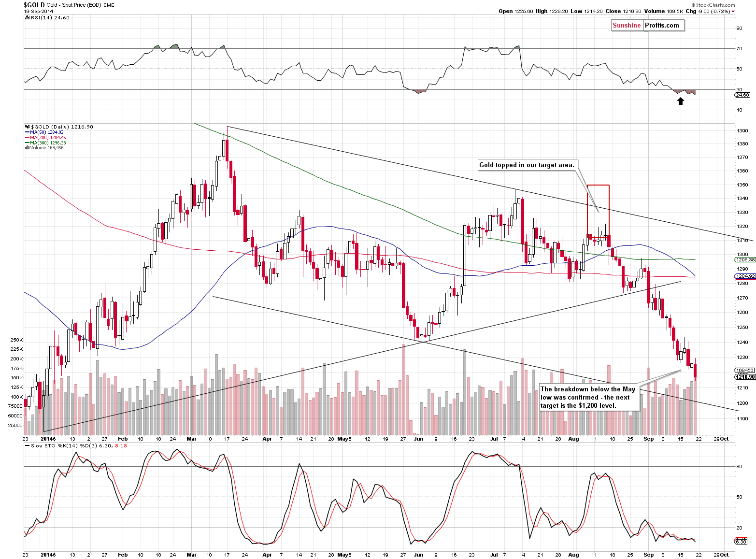This screenshot has width=756, height=559.
Task: Click the 250K label on the volume axis
Action: tap(16, 340)
